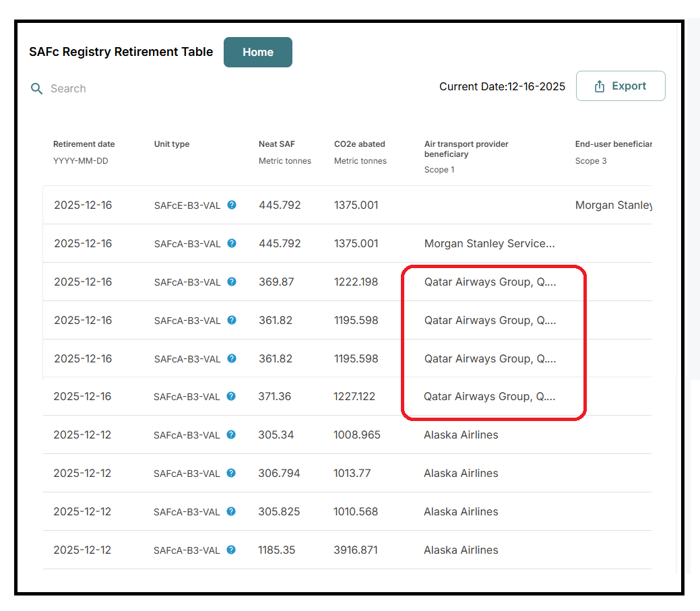Click Neat SAF value 371.36

[x=275, y=396]
